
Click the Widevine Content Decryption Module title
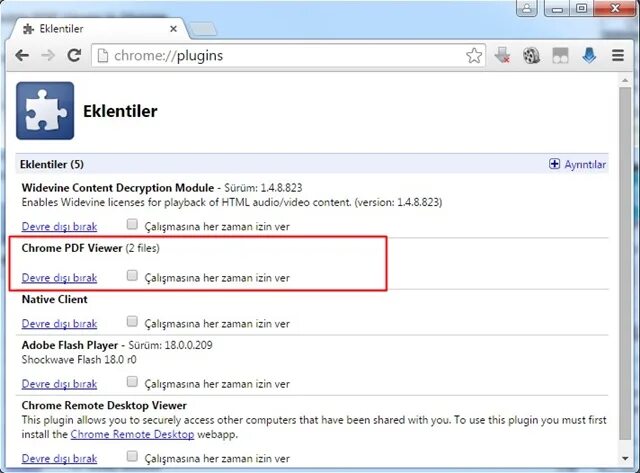point(118,188)
